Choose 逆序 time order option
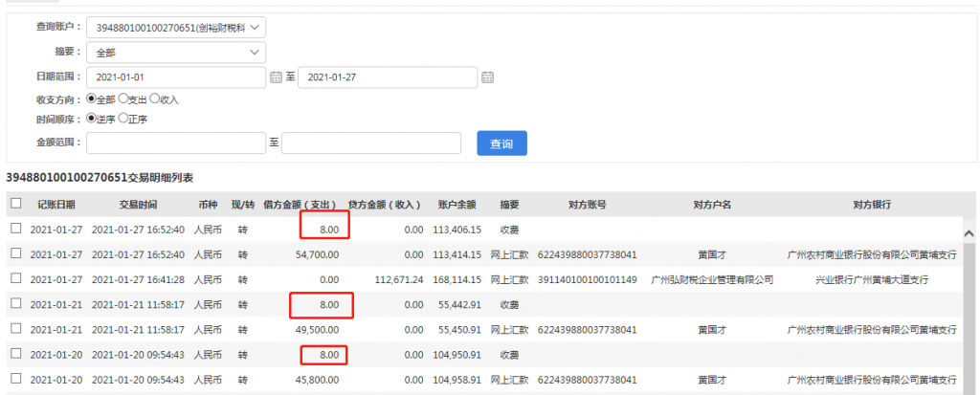The height and width of the screenshot is (395, 980). point(92,120)
